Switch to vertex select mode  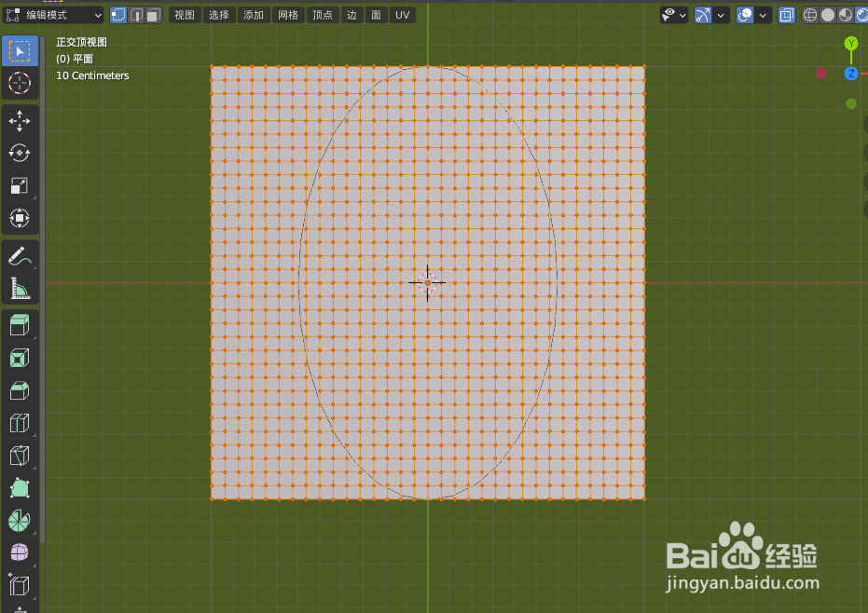point(117,15)
